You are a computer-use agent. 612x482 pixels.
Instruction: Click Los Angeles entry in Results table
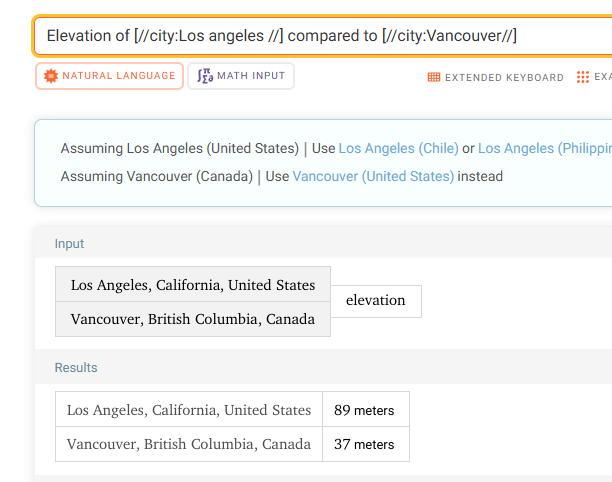189,409
